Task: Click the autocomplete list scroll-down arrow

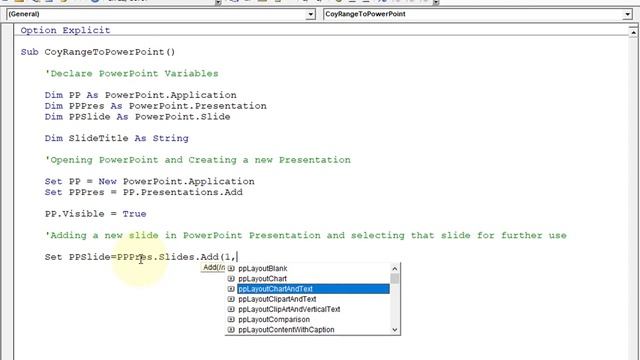Action: (395, 330)
